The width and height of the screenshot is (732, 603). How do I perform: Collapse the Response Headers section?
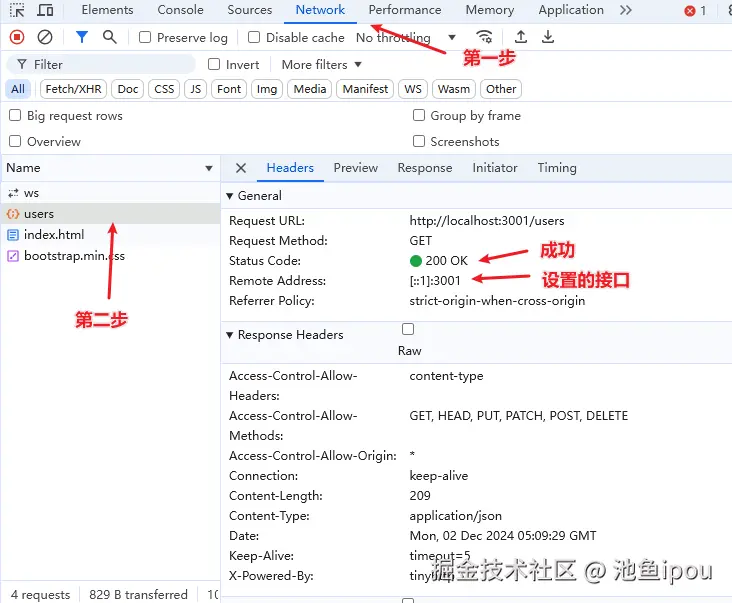(x=230, y=335)
